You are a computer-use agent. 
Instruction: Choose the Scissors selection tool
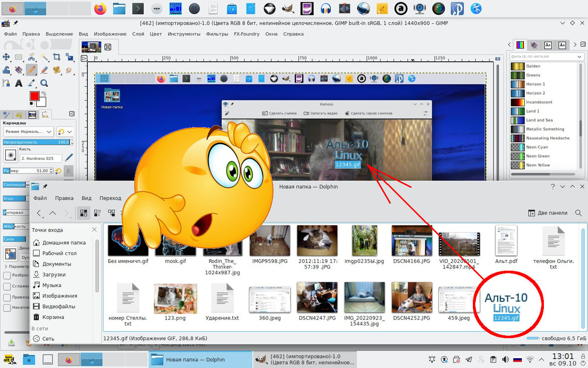click(31, 57)
